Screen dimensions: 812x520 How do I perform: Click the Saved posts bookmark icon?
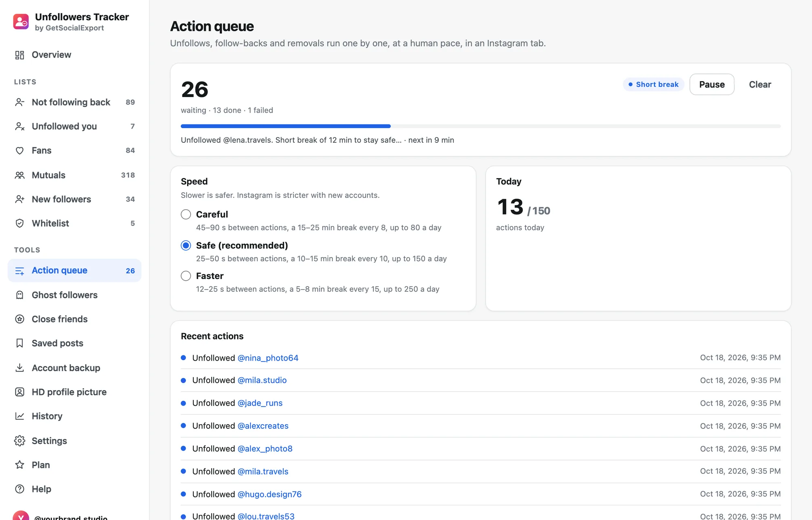tap(19, 343)
